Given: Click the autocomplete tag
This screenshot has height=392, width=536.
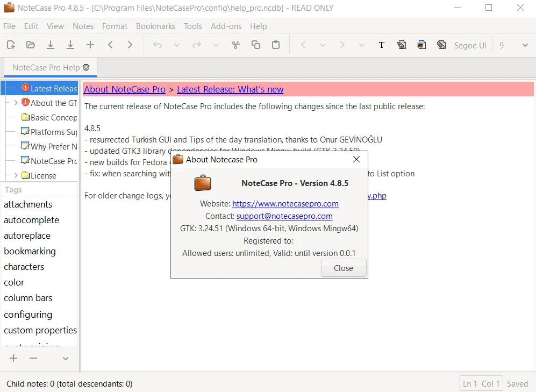Looking at the screenshot, I should [x=31, y=220].
